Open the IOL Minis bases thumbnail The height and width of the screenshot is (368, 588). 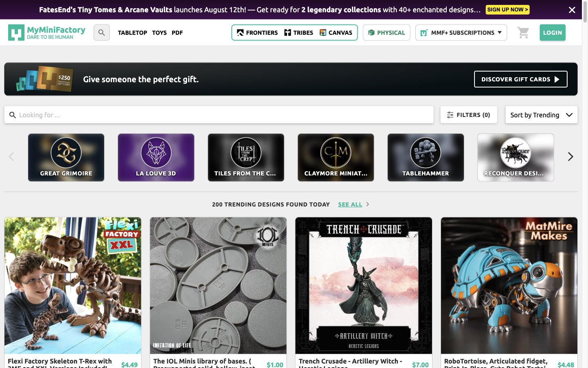[218, 285]
